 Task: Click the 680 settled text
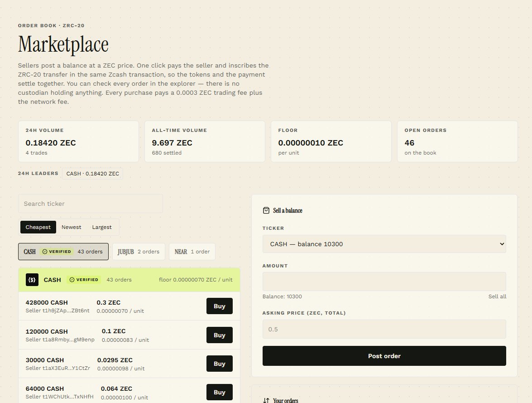(x=167, y=153)
